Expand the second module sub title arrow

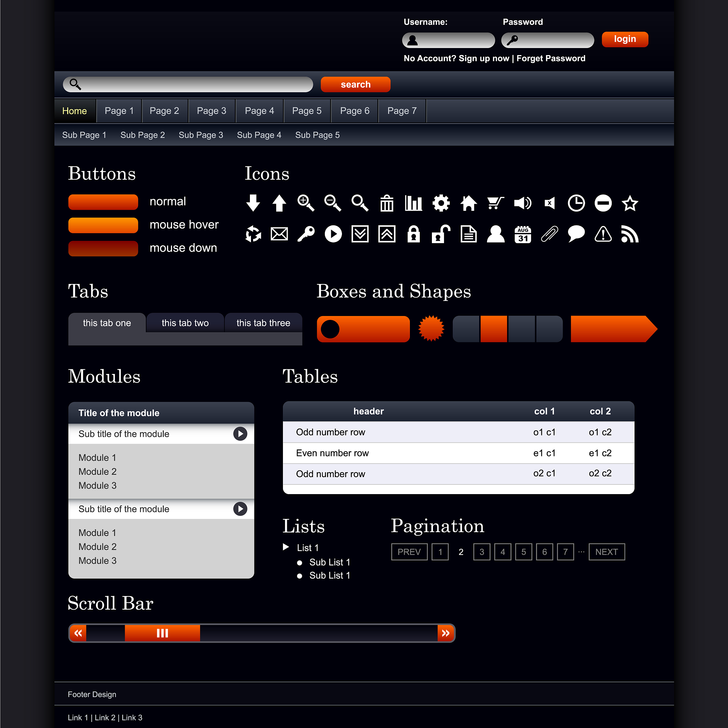pyautogui.click(x=240, y=509)
